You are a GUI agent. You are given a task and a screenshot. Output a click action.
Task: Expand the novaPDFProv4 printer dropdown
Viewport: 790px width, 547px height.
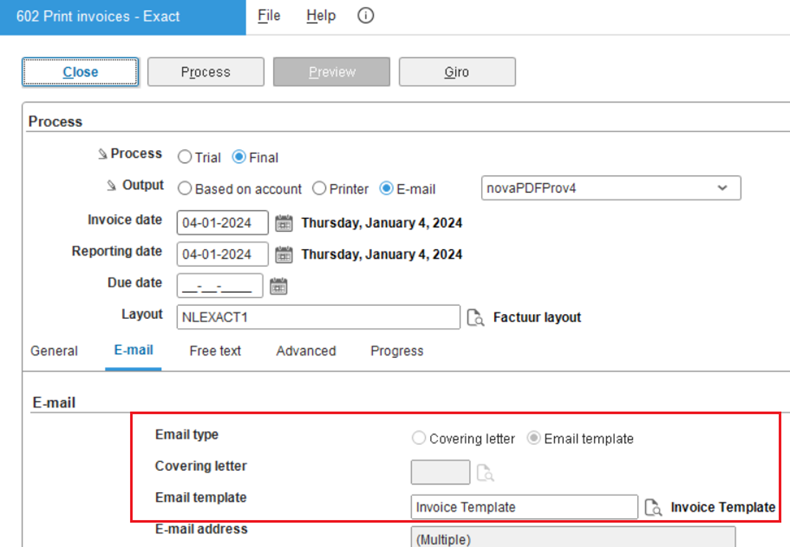coord(722,188)
